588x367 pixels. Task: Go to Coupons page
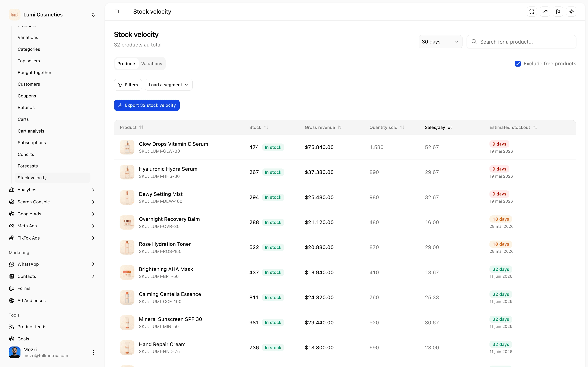point(27,96)
